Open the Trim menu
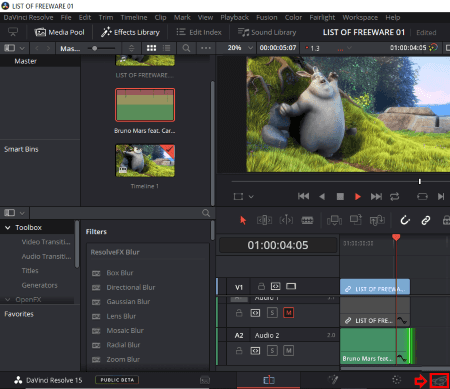This screenshot has width=450, height=389. [x=106, y=17]
